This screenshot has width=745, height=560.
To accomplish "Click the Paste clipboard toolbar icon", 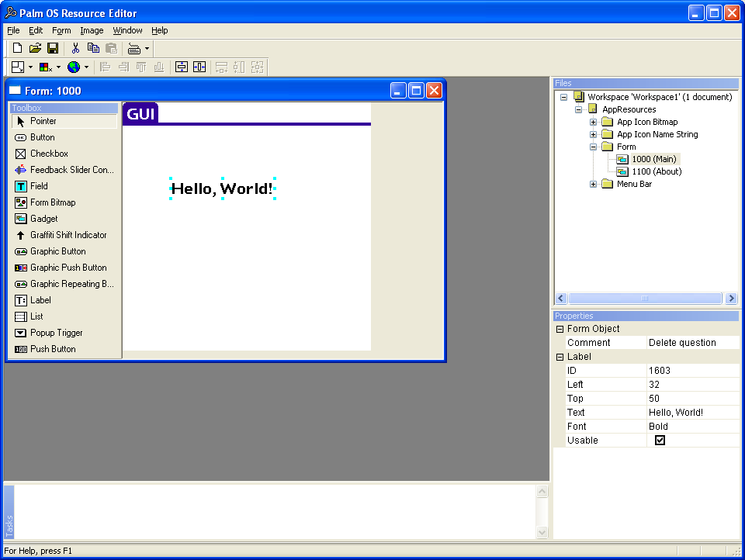I will [111, 48].
